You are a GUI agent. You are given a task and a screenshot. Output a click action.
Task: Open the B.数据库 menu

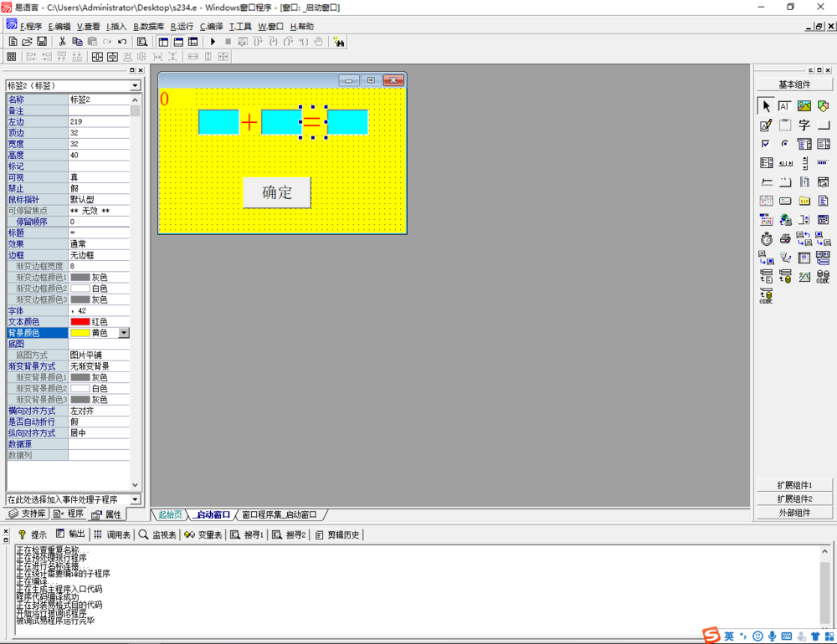point(148,26)
